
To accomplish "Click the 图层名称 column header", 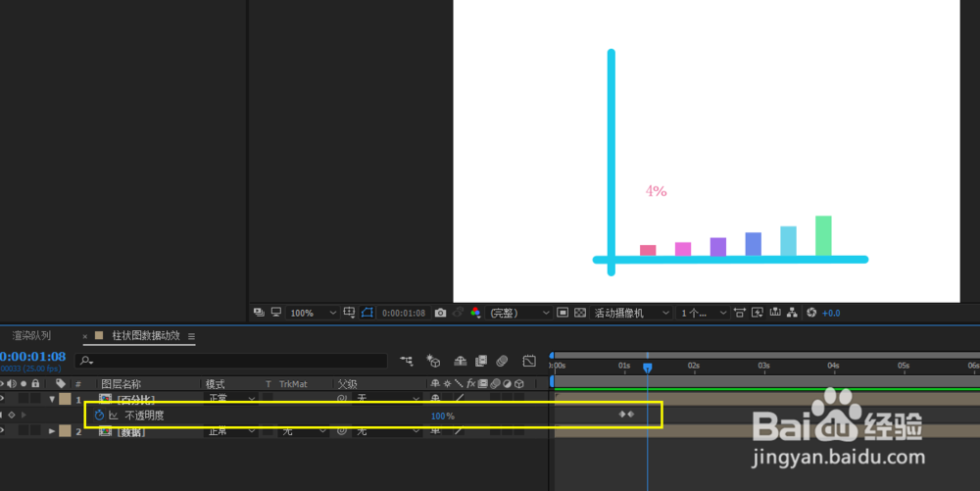I will [x=122, y=384].
